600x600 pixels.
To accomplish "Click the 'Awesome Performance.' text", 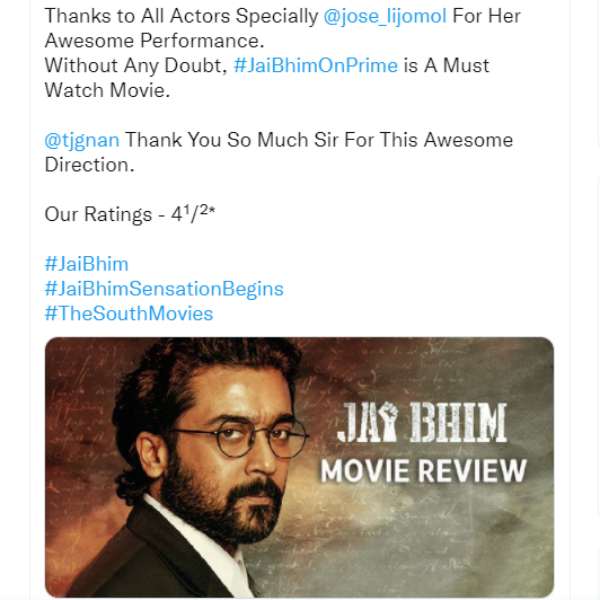I will pos(155,41).
